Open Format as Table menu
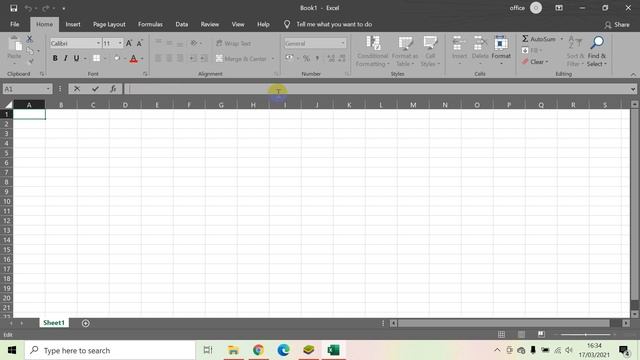This screenshot has width=640, height=360. (x=404, y=51)
